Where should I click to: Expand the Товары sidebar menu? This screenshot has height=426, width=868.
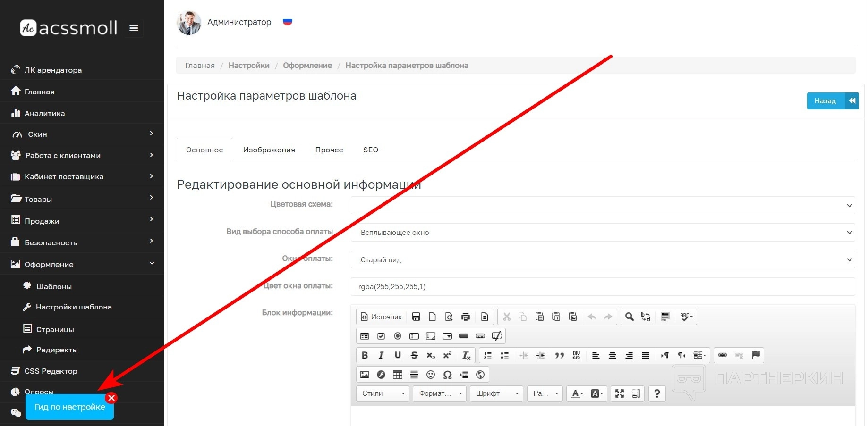[82, 199]
